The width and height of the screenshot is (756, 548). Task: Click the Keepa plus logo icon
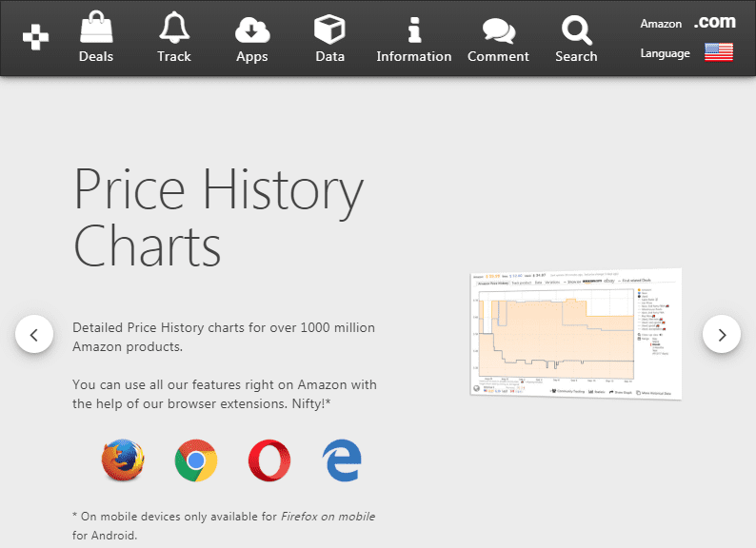pos(36,38)
